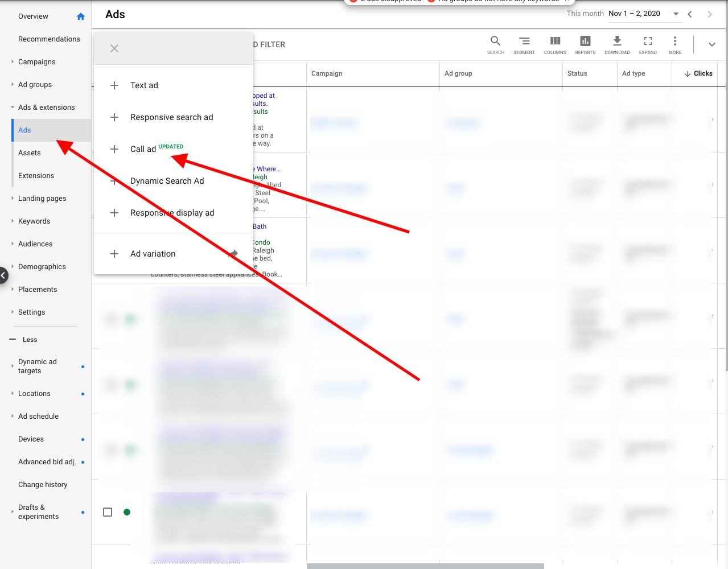This screenshot has width=728, height=569.
Task: Select the Call ad option
Action: coord(174,149)
